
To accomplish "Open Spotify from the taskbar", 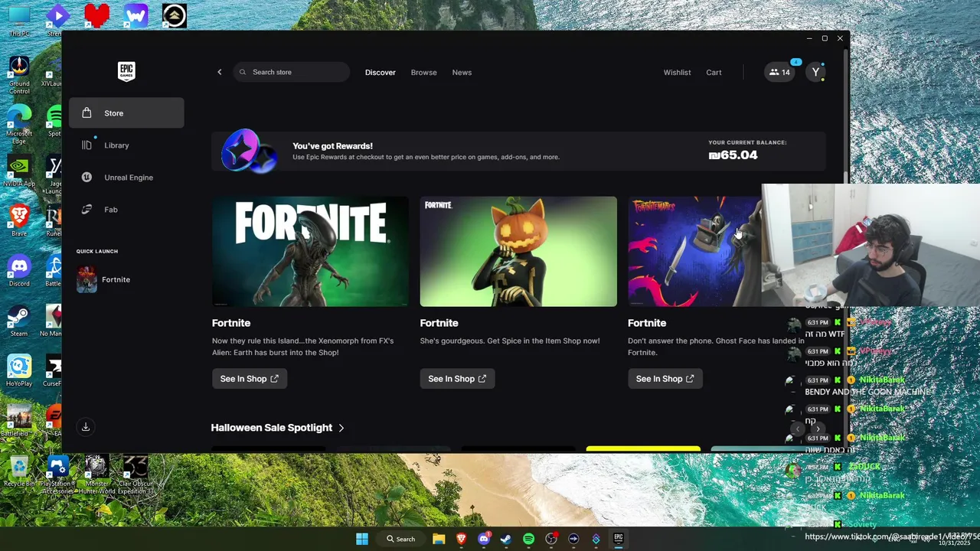I will click(528, 539).
